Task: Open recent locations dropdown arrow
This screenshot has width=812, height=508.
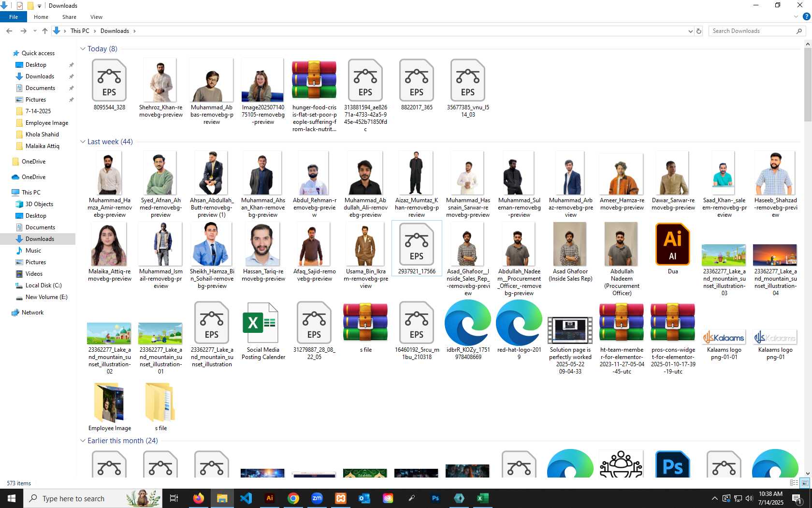Action: coord(35,31)
